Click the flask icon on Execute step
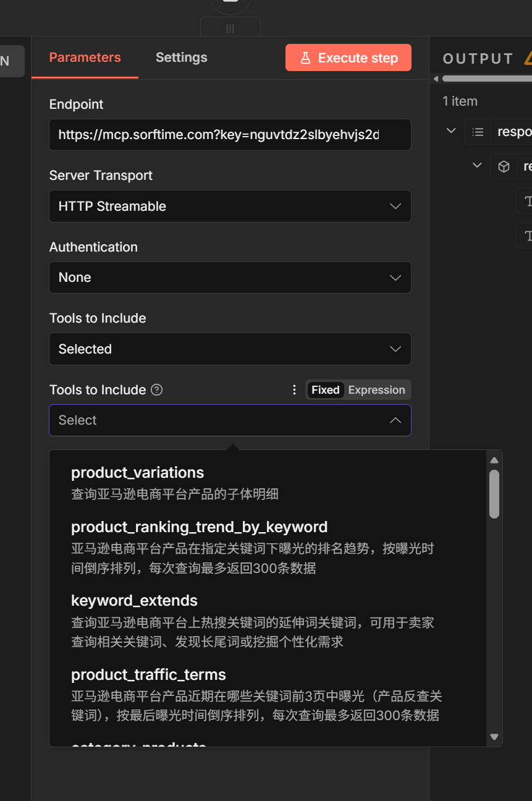This screenshot has height=801, width=532. [305, 58]
